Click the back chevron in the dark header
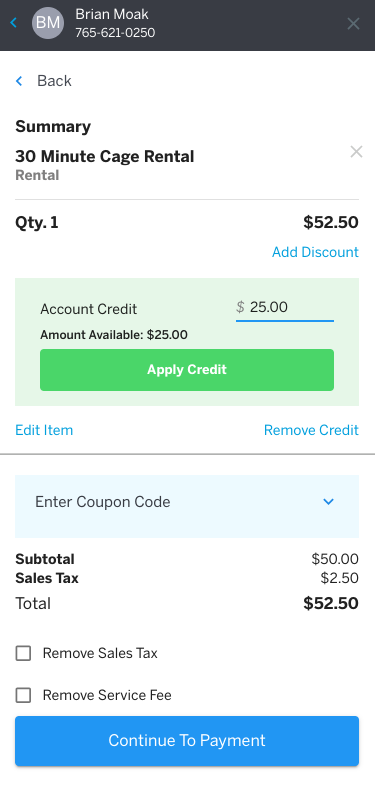The width and height of the screenshot is (375, 788). [14, 22]
